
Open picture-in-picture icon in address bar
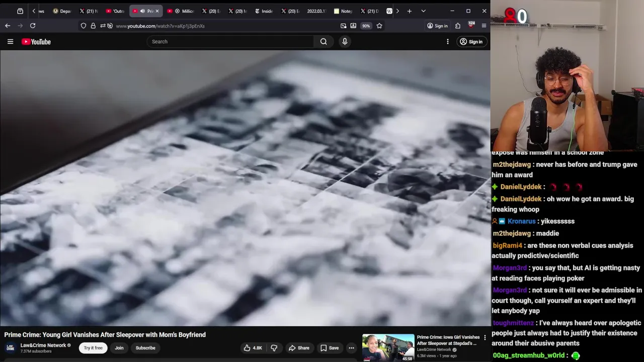coord(344,26)
